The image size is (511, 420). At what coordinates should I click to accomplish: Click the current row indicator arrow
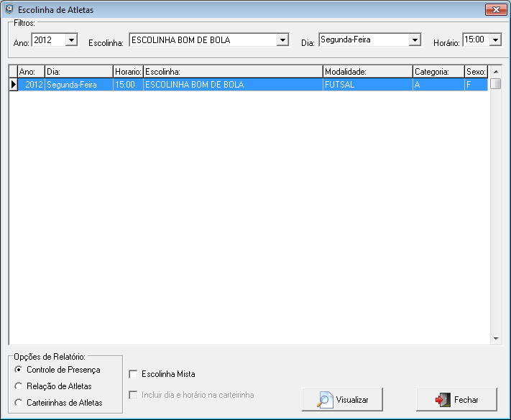pyautogui.click(x=13, y=85)
